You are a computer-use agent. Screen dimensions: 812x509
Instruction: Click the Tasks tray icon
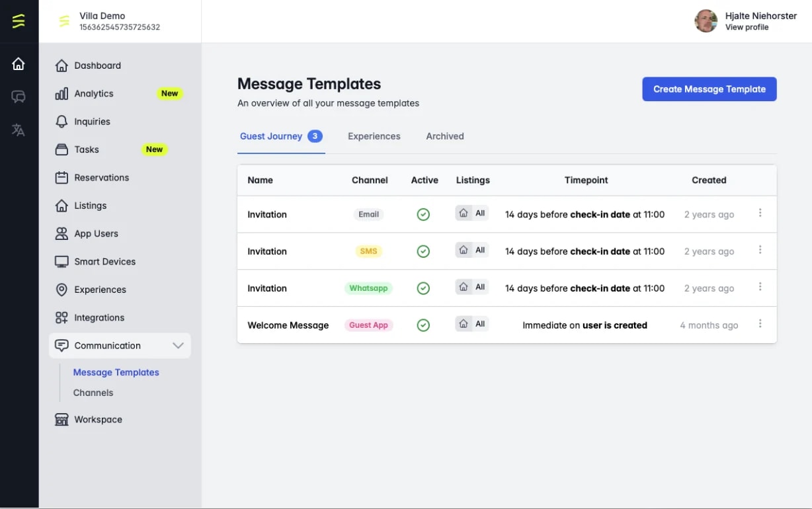tap(61, 149)
